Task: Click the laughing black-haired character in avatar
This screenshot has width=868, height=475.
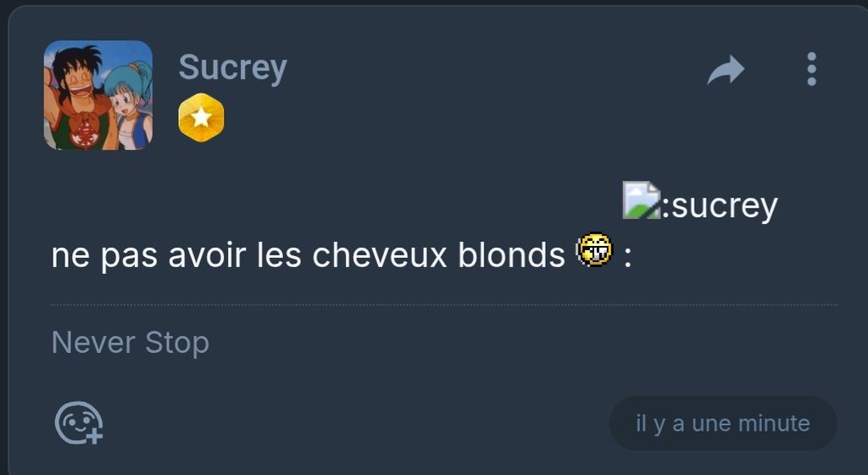Action: [77, 97]
